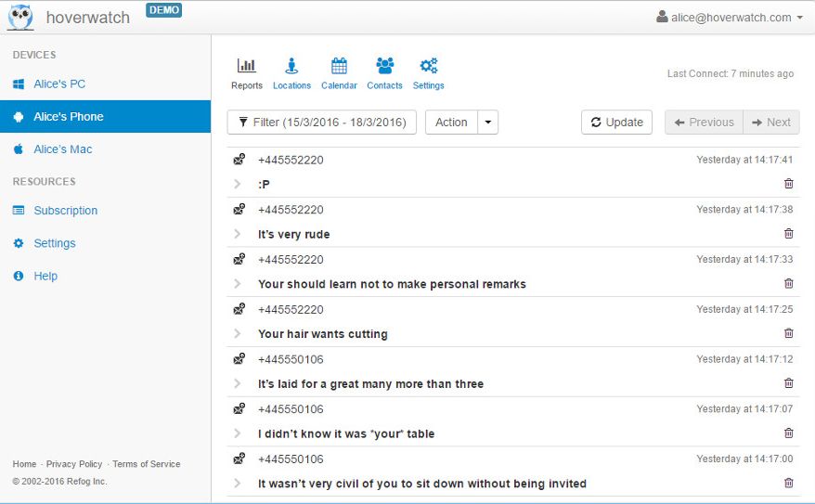Screen dimensions: 815x504
Task: Expand the 'personal remarks' message row
Action: (238, 284)
